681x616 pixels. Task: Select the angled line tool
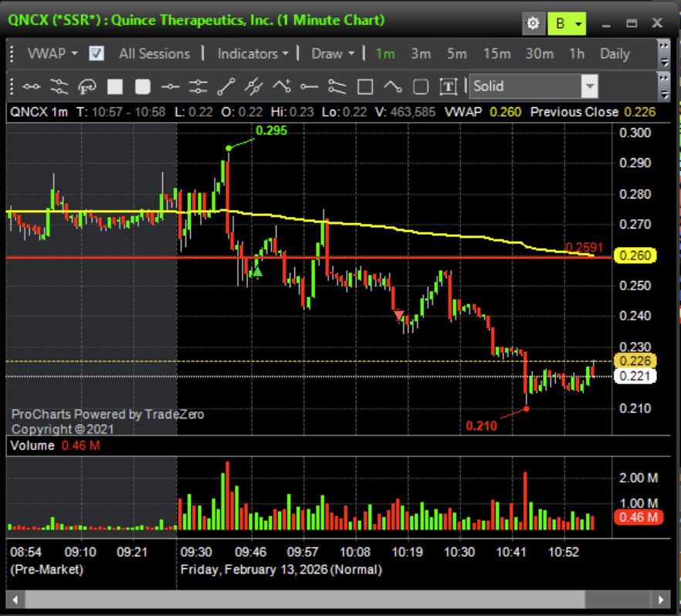(x=392, y=86)
